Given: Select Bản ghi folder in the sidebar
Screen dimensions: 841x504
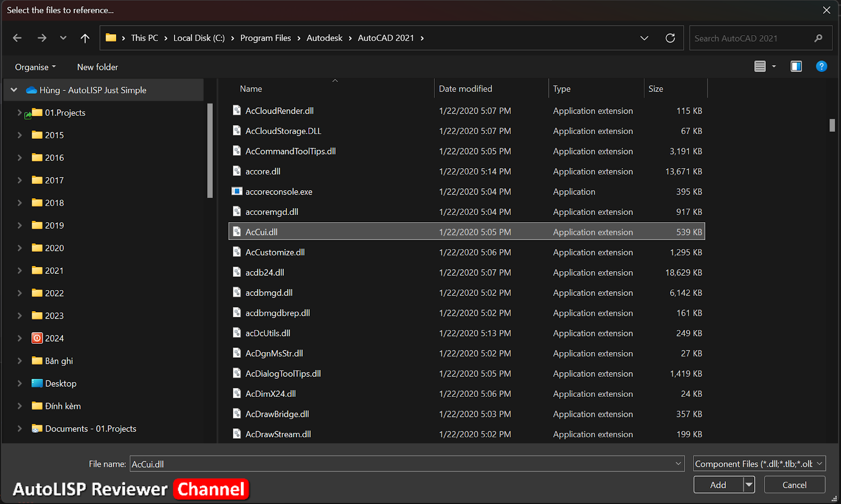Looking at the screenshot, I should click(x=53, y=361).
